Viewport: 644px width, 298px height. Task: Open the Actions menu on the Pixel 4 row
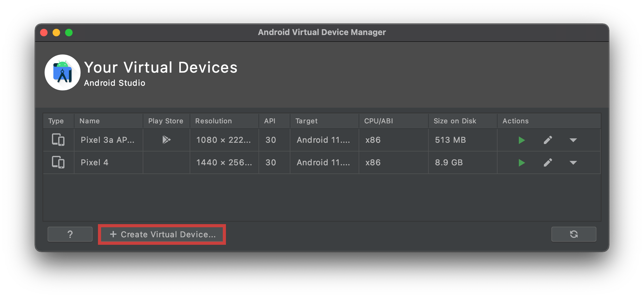click(x=573, y=162)
